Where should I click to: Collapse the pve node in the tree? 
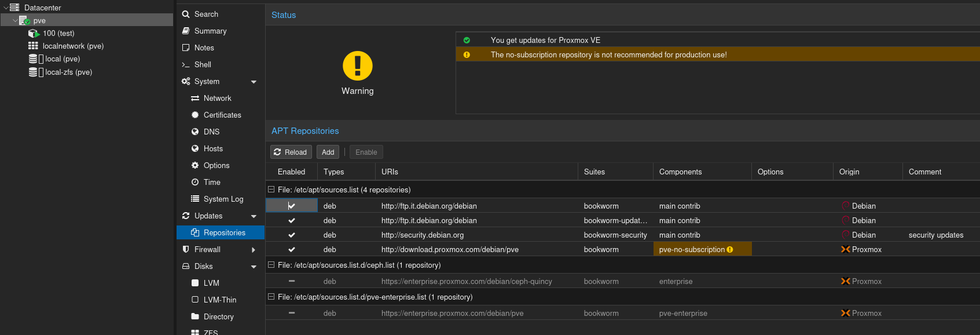click(x=14, y=20)
